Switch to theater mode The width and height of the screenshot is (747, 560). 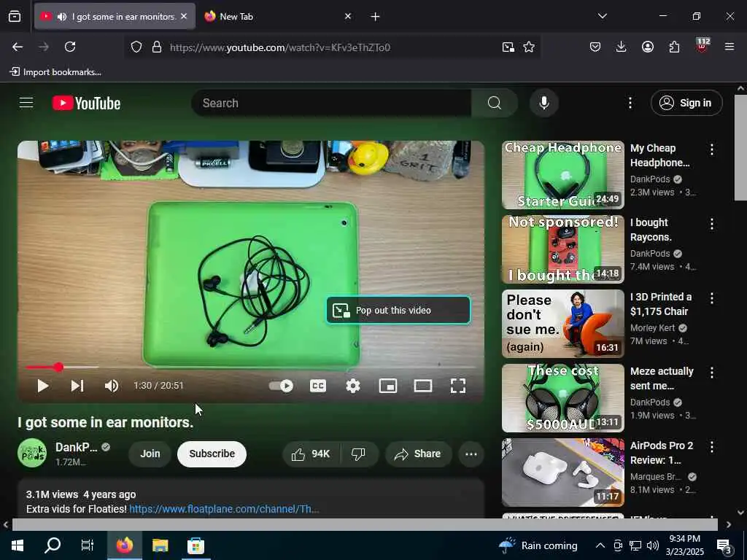coord(423,386)
